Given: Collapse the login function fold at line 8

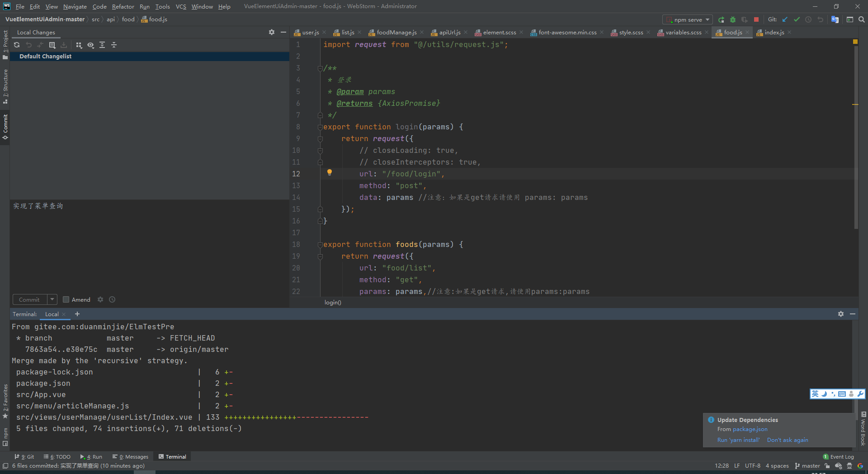Looking at the screenshot, I should click(320, 127).
